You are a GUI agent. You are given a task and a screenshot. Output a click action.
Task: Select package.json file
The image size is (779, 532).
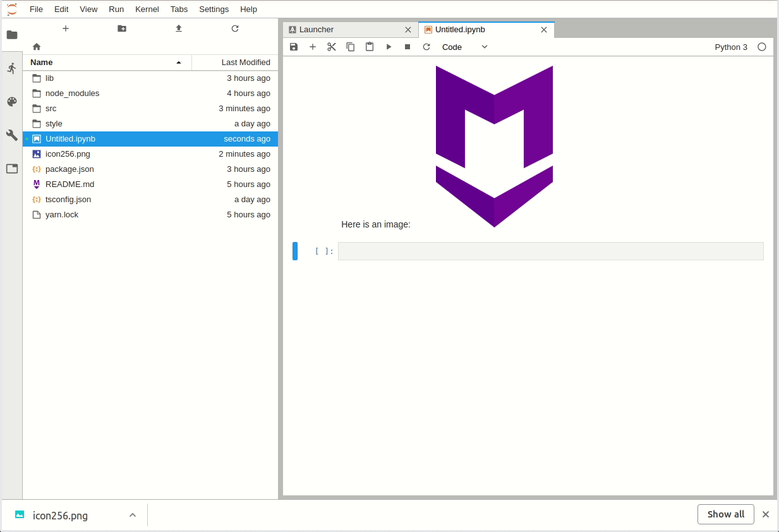point(150,169)
